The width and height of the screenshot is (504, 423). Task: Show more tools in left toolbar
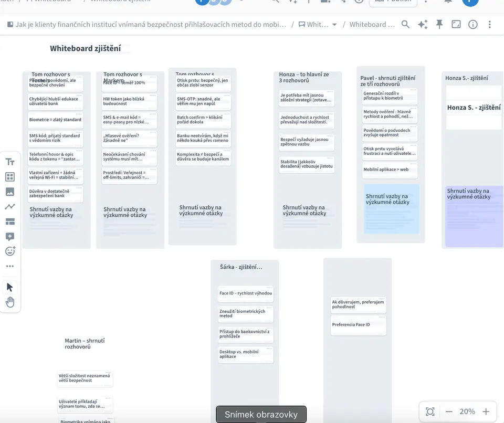coord(10,266)
